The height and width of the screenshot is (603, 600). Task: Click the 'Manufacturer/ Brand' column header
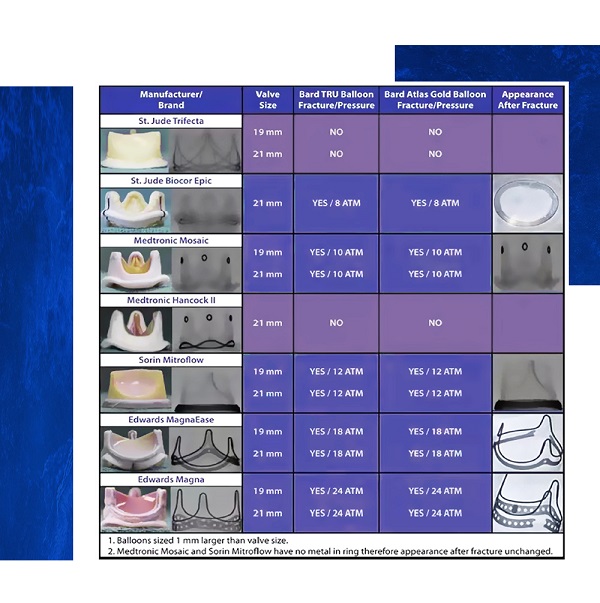[x=171, y=100]
